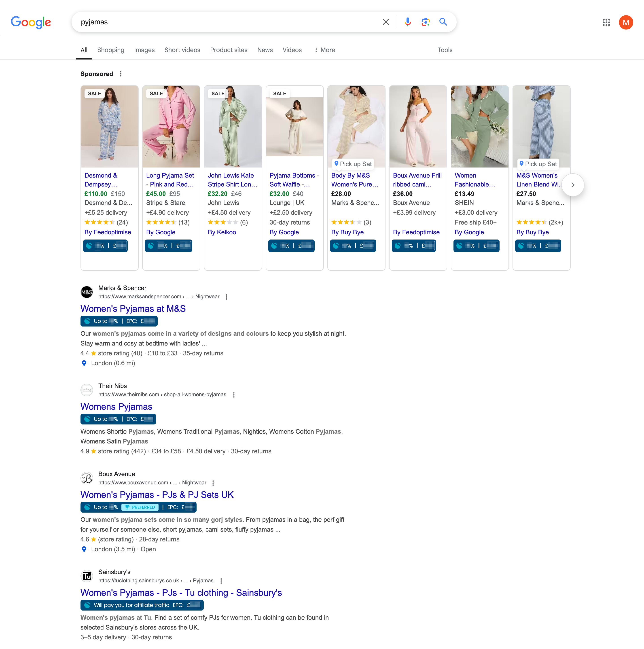Start voice search with microphone icon
The image size is (644, 649).
[407, 22]
